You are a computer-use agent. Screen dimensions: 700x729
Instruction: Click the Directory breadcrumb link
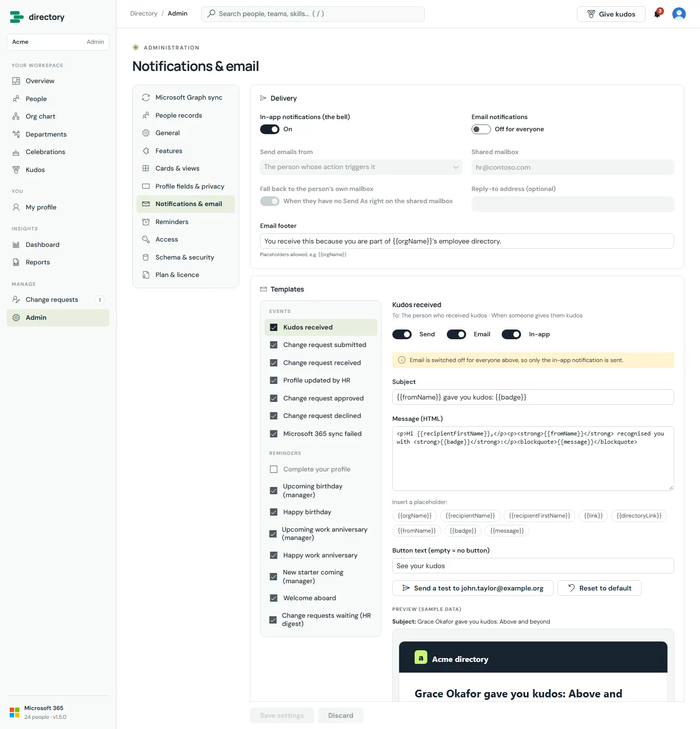[144, 14]
